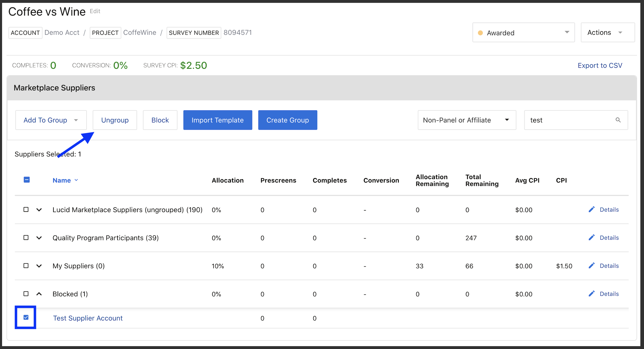Click the 10% allocation for My Suppliers
The height and width of the screenshot is (349, 644).
(x=218, y=266)
